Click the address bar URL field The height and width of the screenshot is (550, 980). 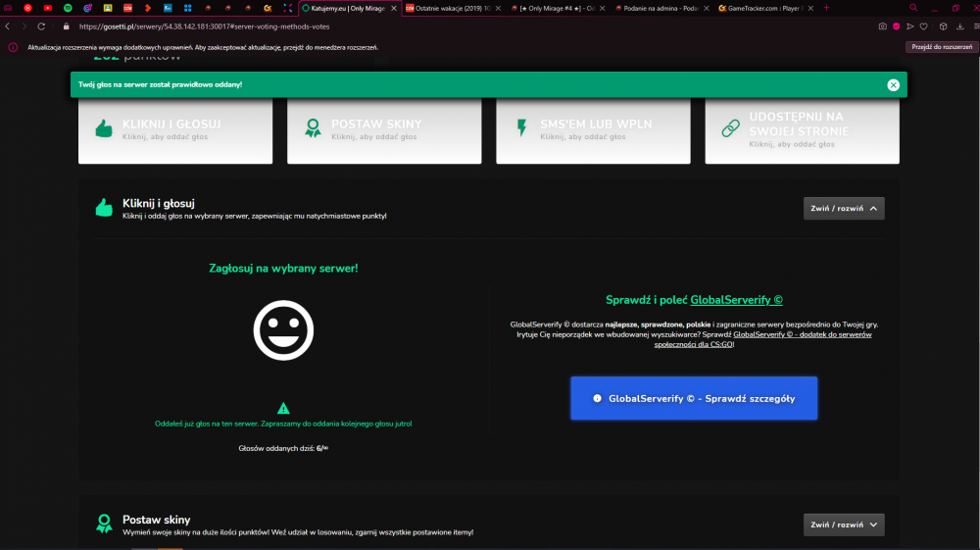[x=205, y=26]
